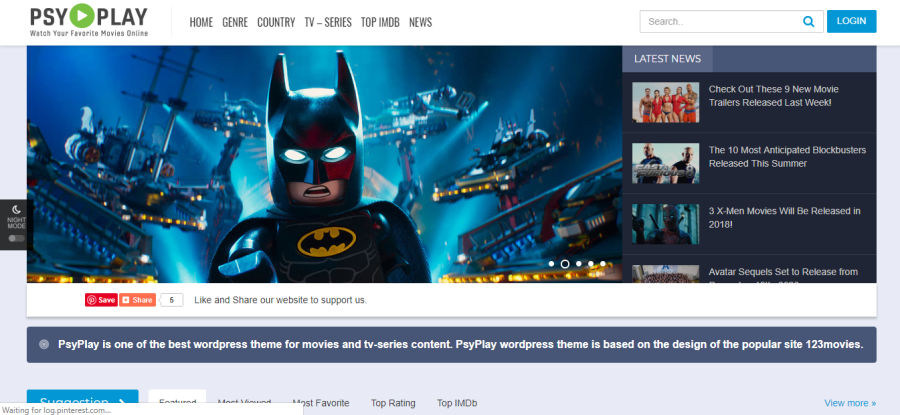Screen dimensions: 900x415
Task: Save the page with Pinterest button
Action: tap(102, 300)
